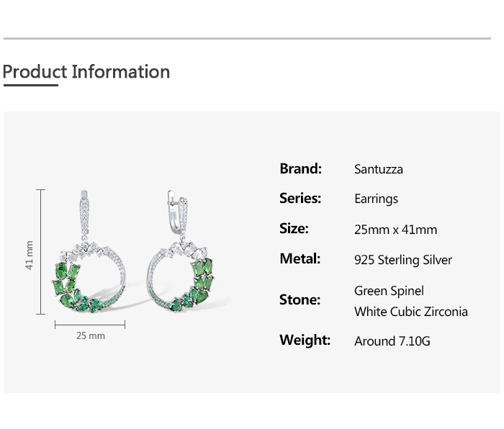The width and height of the screenshot is (504, 429).
Task: Select the 25mm x 41mm size text
Action: coord(395,230)
